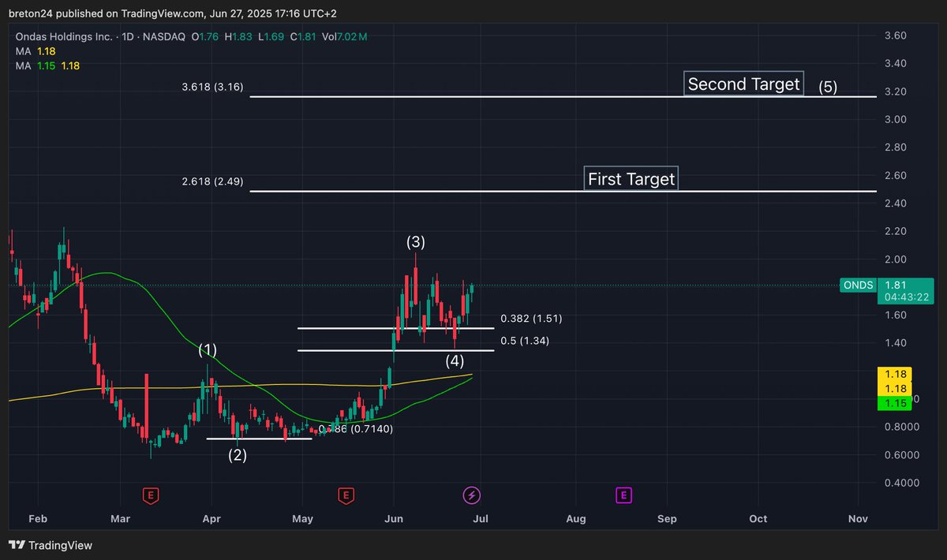Click the 2.618 (2.49) Fibonacci label
The width and height of the screenshot is (947, 560).
212,182
